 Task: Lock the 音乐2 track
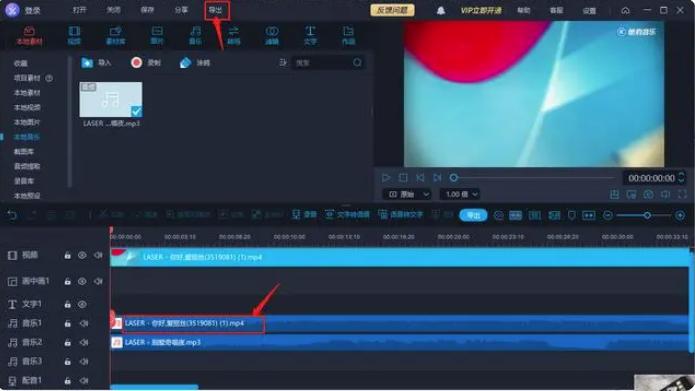pyautogui.click(x=67, y=343)
